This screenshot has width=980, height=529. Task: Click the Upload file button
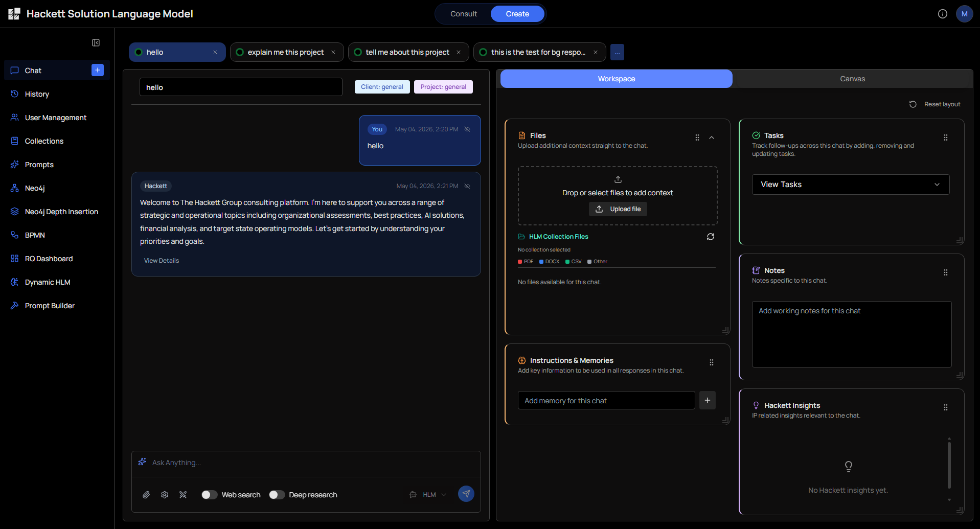[x=618, y=209]
